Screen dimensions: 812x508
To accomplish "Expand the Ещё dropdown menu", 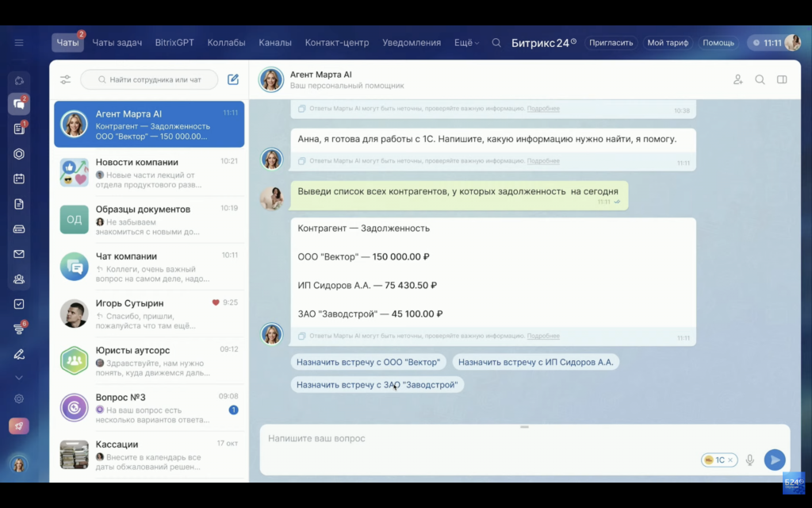I will click(465, 43).
